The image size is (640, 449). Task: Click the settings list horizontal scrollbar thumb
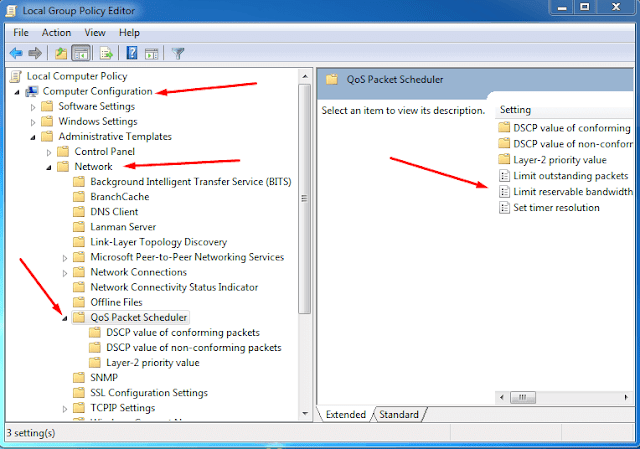(x=523, y=397)
